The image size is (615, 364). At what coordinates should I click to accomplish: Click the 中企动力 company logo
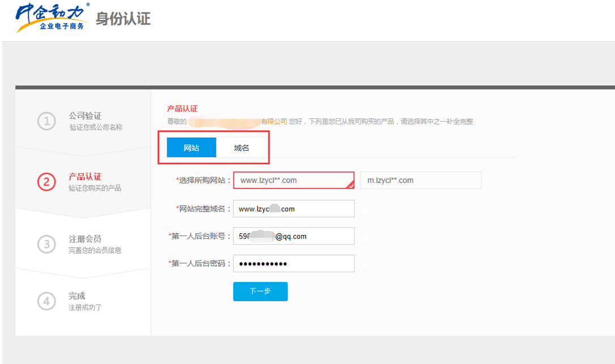tap(52, 18)
